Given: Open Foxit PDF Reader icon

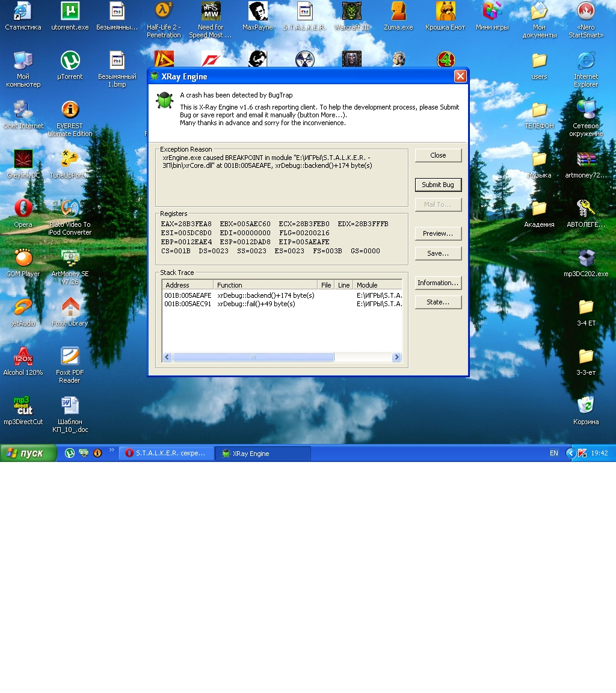Looking at the screenshot, I should (70, 365).
